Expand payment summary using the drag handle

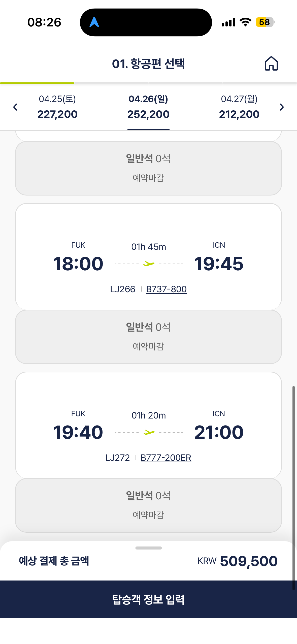pos(148,548)
